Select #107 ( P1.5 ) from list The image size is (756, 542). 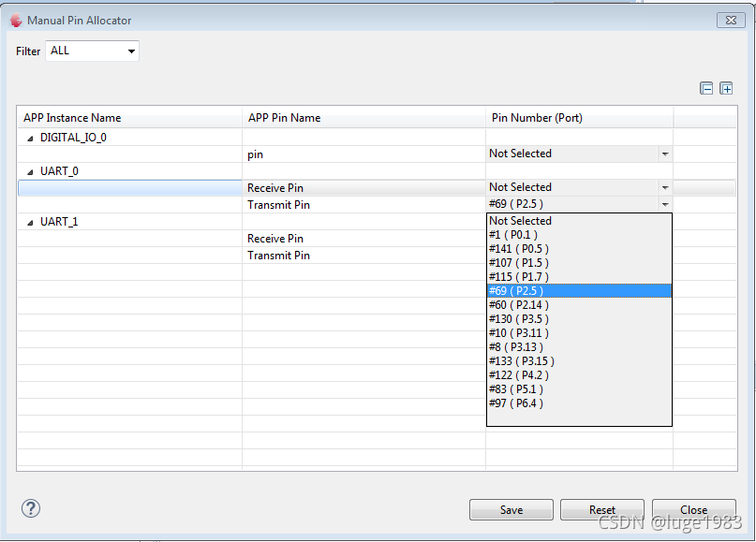[x=579, y=262]
